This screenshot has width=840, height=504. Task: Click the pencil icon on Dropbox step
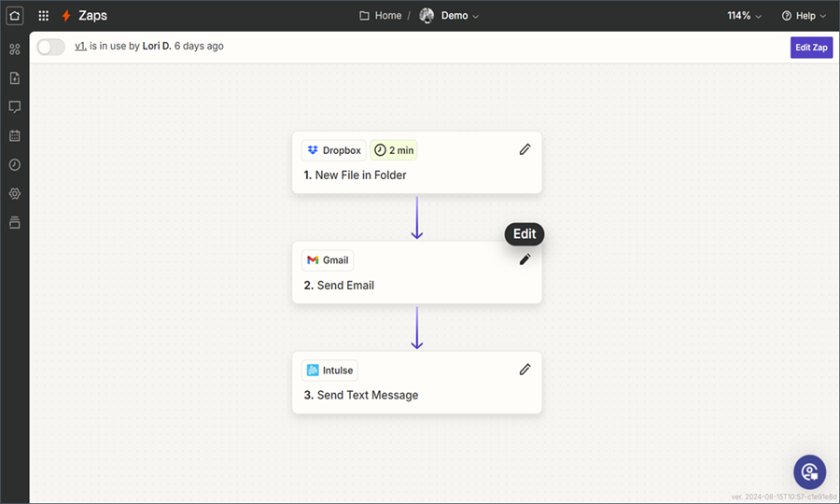525,149
